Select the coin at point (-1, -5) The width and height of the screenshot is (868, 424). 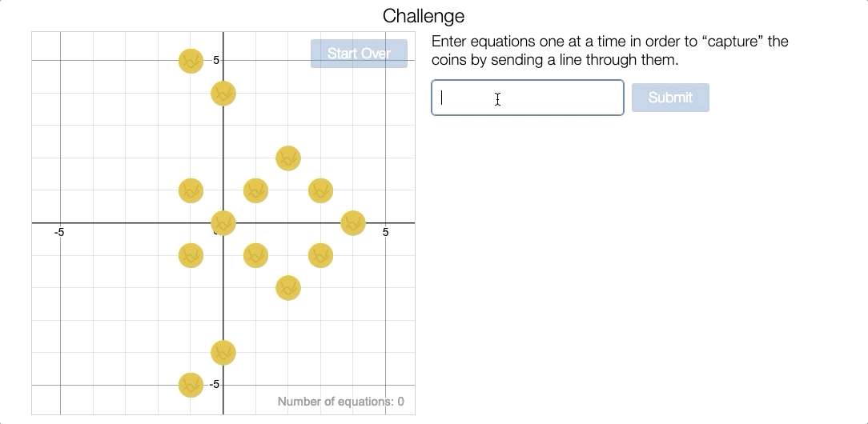[191, 385]
